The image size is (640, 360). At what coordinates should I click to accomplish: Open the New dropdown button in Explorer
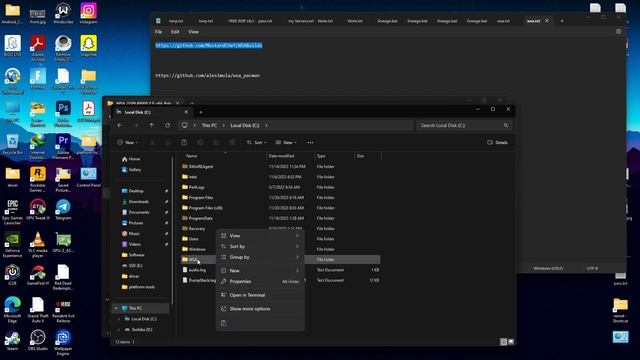click(x=128, y=142)
